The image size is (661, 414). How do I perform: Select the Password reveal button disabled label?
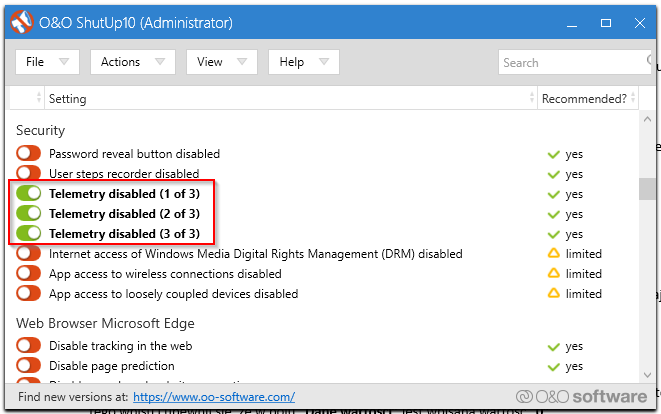click(134, 153)
